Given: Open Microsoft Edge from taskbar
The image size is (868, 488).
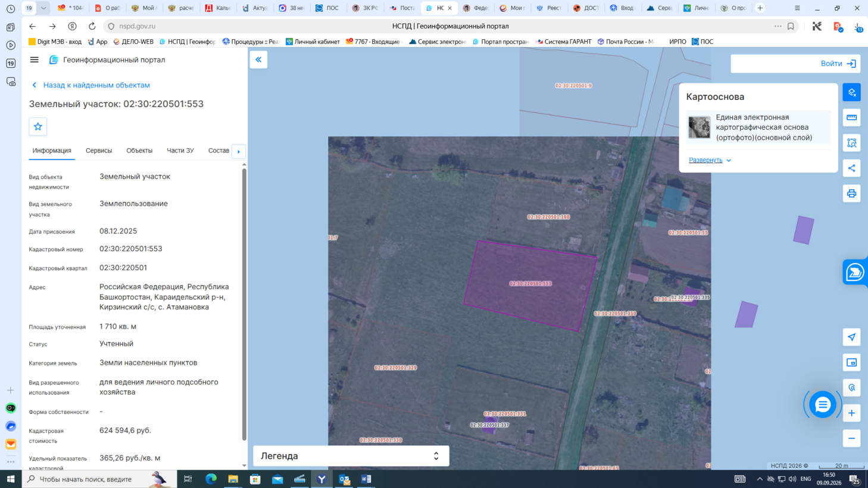Looking at the screenshot, I should [x=211, y=479].
